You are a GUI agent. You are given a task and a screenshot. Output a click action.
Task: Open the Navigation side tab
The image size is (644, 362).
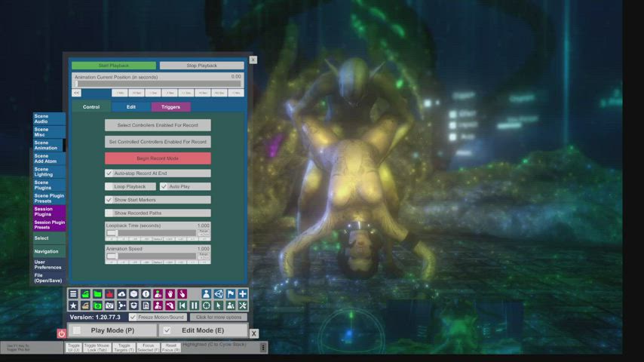[x=49, y=251]
